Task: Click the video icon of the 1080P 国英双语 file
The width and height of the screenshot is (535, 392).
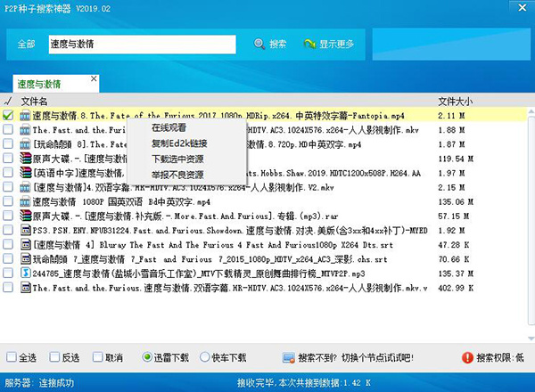Action: (x=25, y=201)
